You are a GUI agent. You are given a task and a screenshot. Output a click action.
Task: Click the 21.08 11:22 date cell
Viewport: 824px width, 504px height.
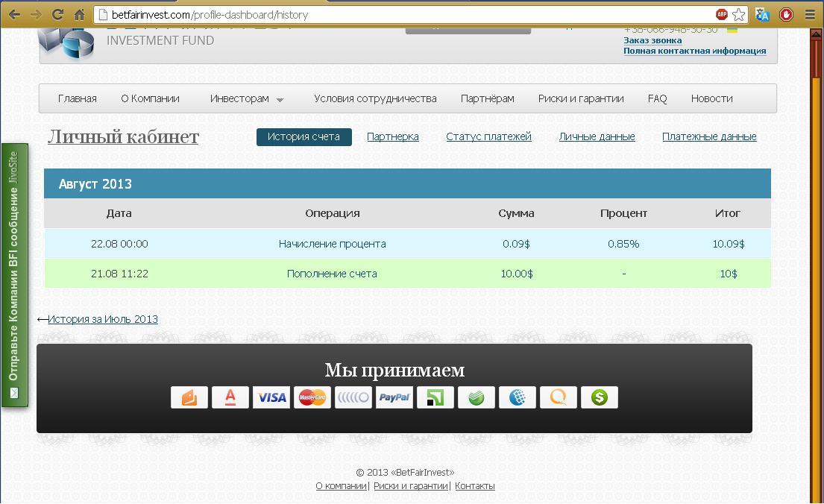point(119,274)
